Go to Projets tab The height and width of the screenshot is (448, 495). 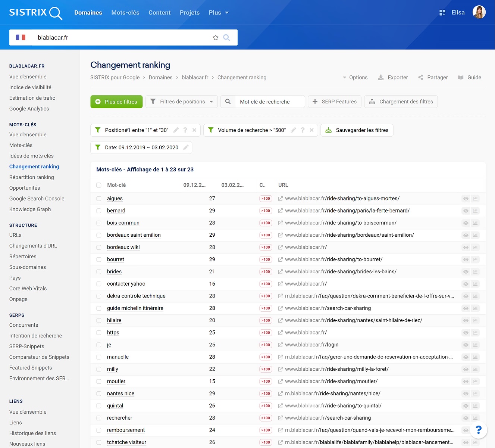189,13
